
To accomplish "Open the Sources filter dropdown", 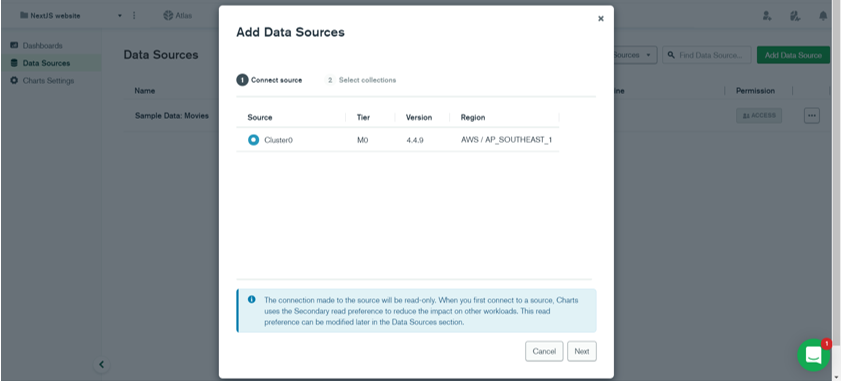I will (635, 55).
